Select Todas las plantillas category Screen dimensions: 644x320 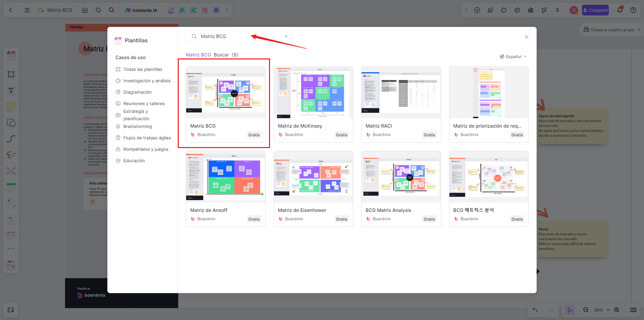coord(143,69)
